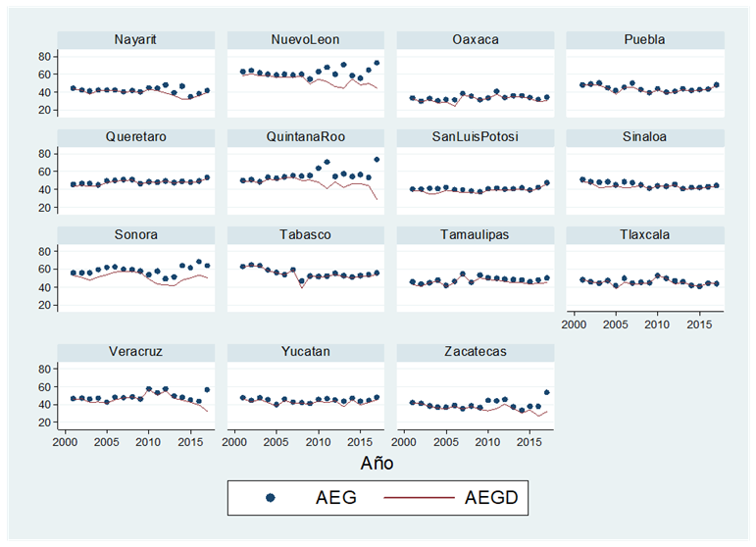Screen dimensions: 756x547
Task: Select the Oaxaca panel title
Action: tap(476, 39)
